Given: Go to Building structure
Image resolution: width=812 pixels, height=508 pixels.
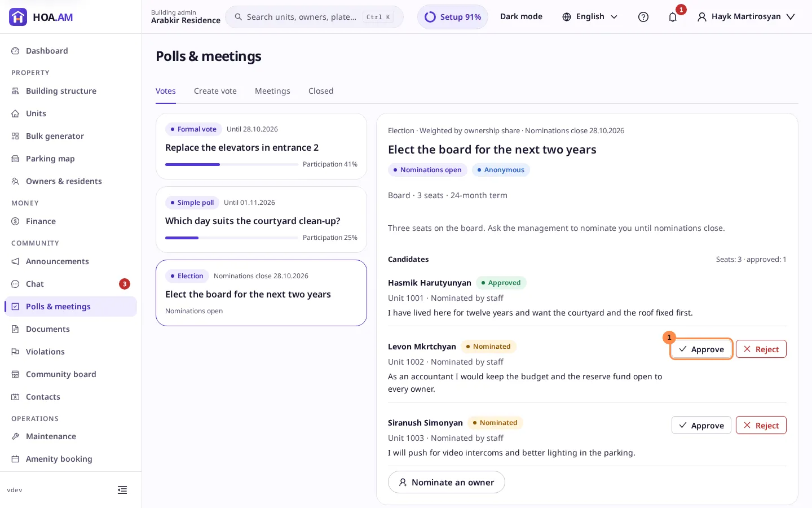Looking at the screenshot, I should coord(70,91).
